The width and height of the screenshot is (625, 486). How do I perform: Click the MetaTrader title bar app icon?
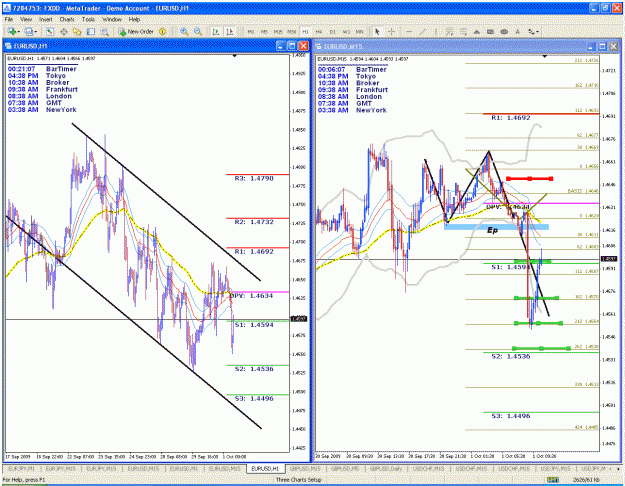point(8,8)
